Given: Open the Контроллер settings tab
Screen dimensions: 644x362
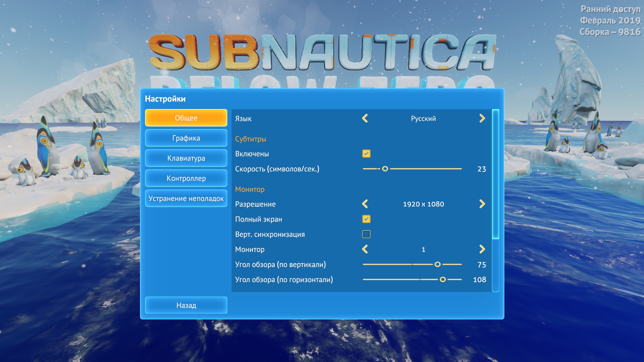Looking at the screenshot, I should pos(186,178).
